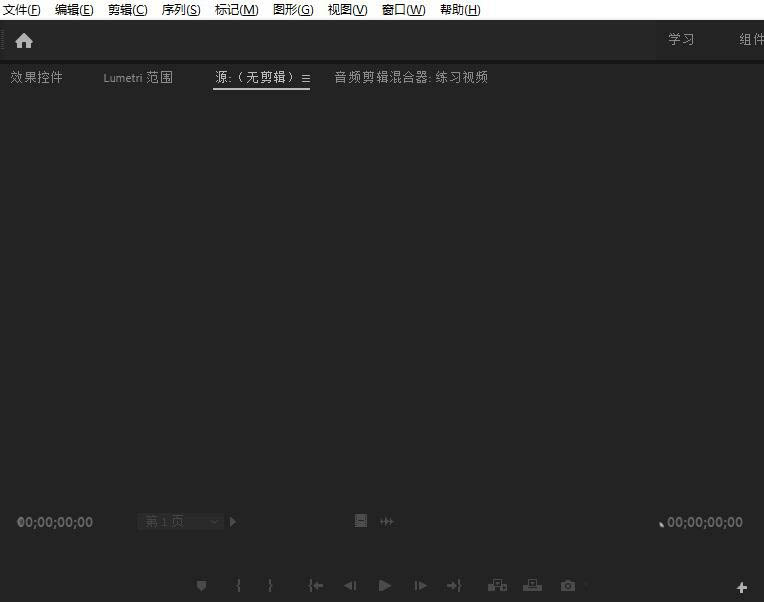Click the Overwrite clip icon
The height and width of the screenshot is (602, 764).
coord(532,586)
